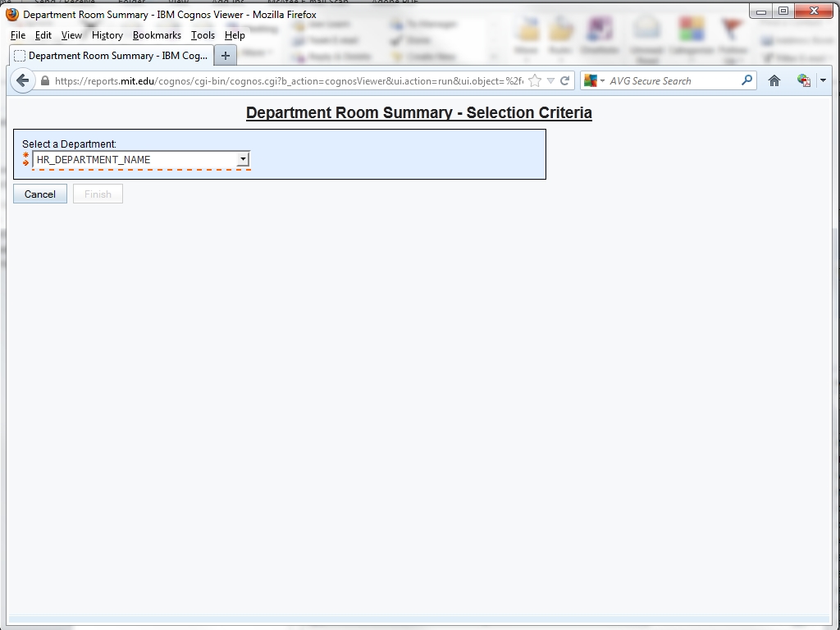Click the Cancel button
The image size is (840, 630).
point(40,194)
